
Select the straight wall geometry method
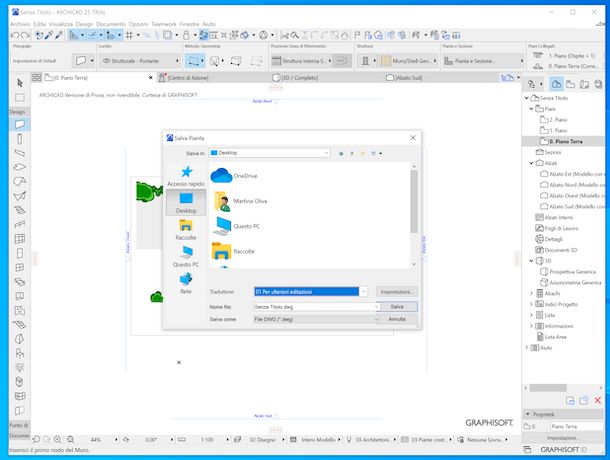[x=194, y=61]
